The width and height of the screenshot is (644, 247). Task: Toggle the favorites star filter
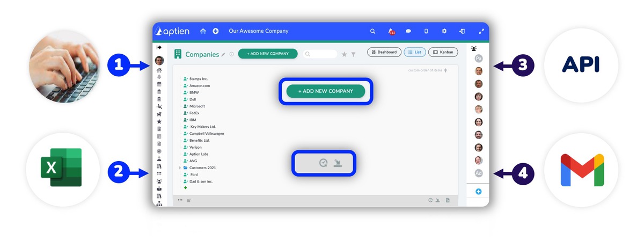point(344,54)
